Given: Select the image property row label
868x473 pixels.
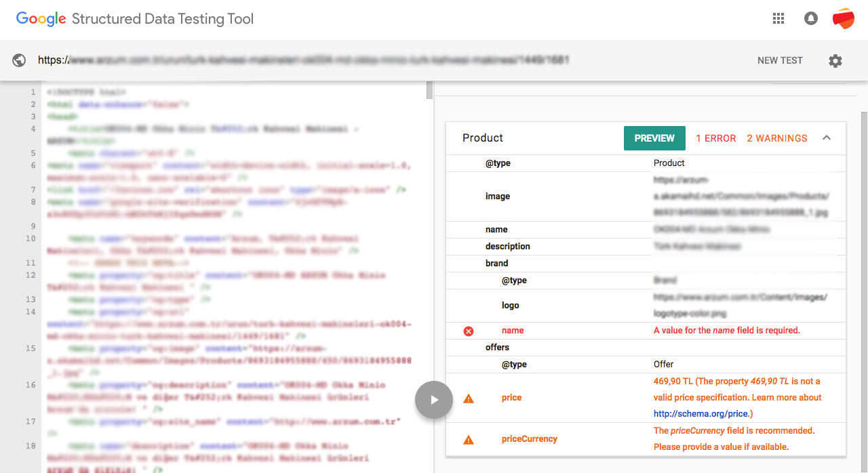Looking at the screenshot, I should [x=498, y=197].
